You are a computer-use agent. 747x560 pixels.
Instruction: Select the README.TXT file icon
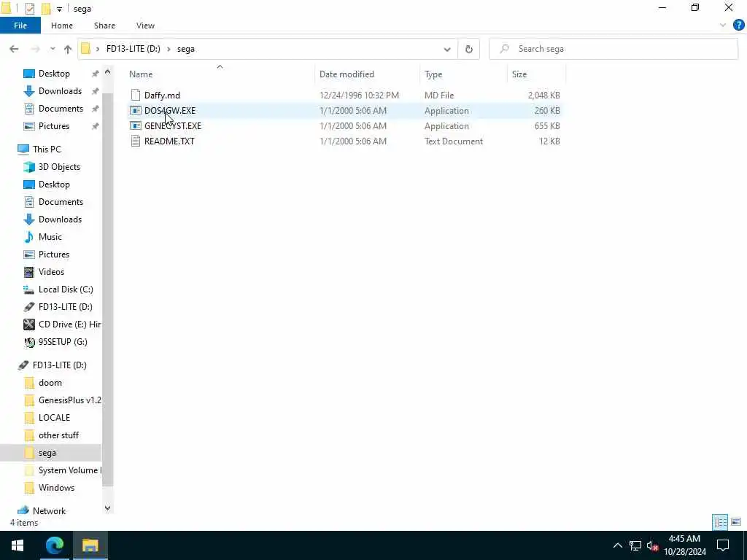pos(135,141)
